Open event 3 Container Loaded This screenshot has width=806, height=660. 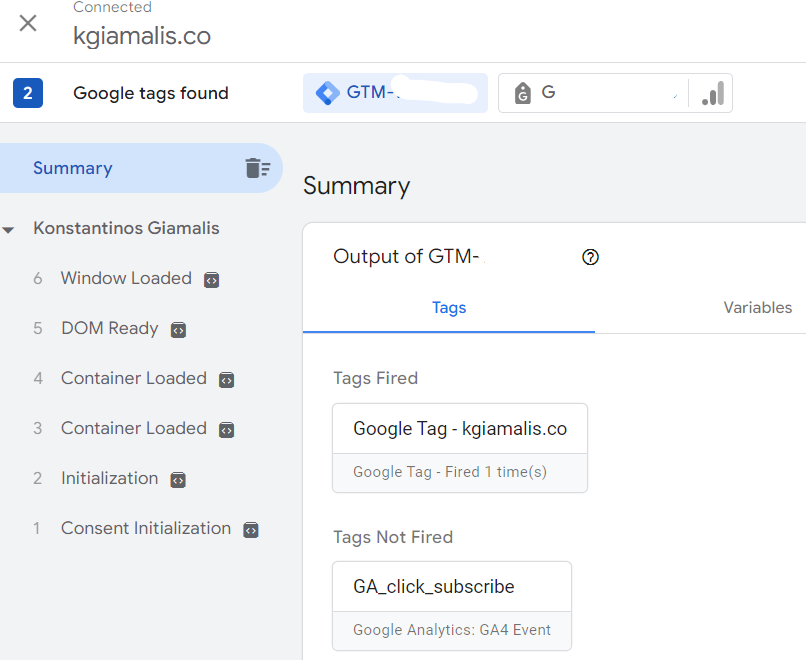point(134,428)
